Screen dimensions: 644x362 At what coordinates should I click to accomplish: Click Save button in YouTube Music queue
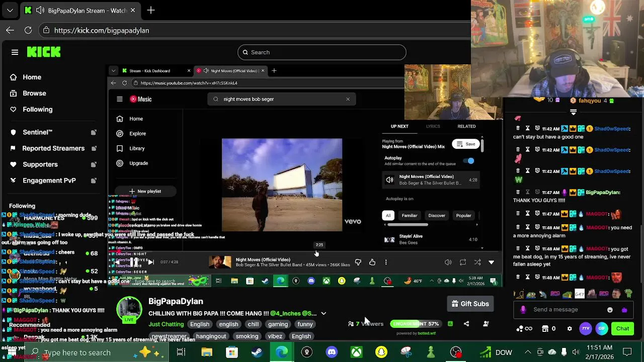(x=465, y=144)
